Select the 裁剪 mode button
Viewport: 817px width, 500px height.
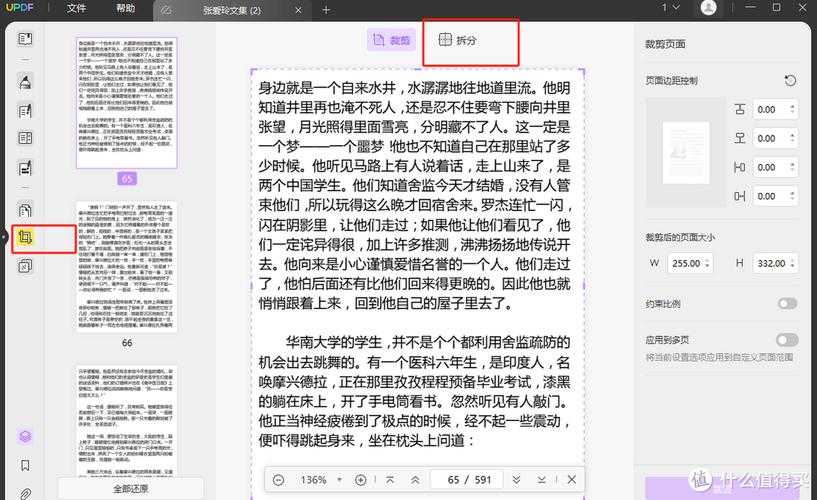click(x=391, y=40)
